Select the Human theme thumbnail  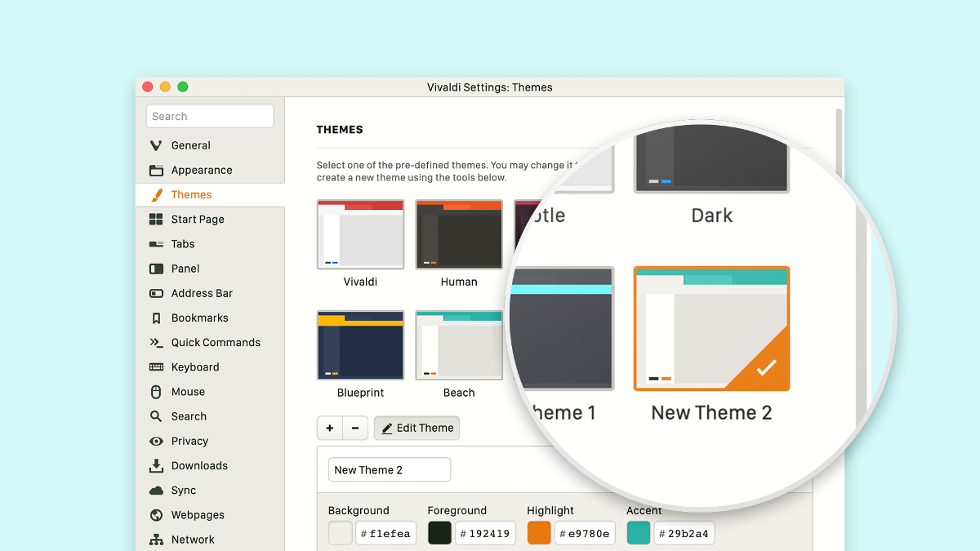459,234
